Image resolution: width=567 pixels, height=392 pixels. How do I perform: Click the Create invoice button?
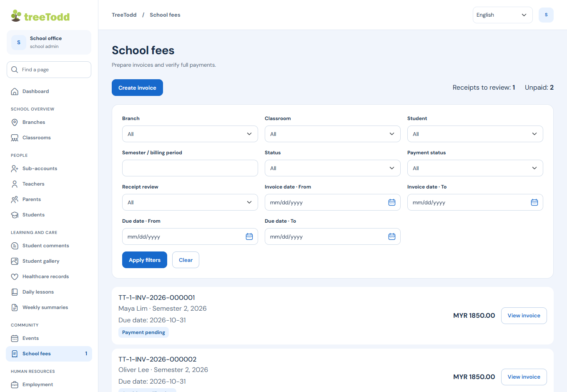137,88
